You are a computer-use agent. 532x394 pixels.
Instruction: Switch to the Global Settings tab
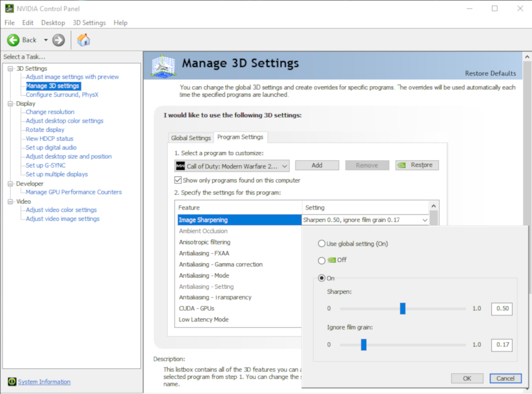click(191, 138)
